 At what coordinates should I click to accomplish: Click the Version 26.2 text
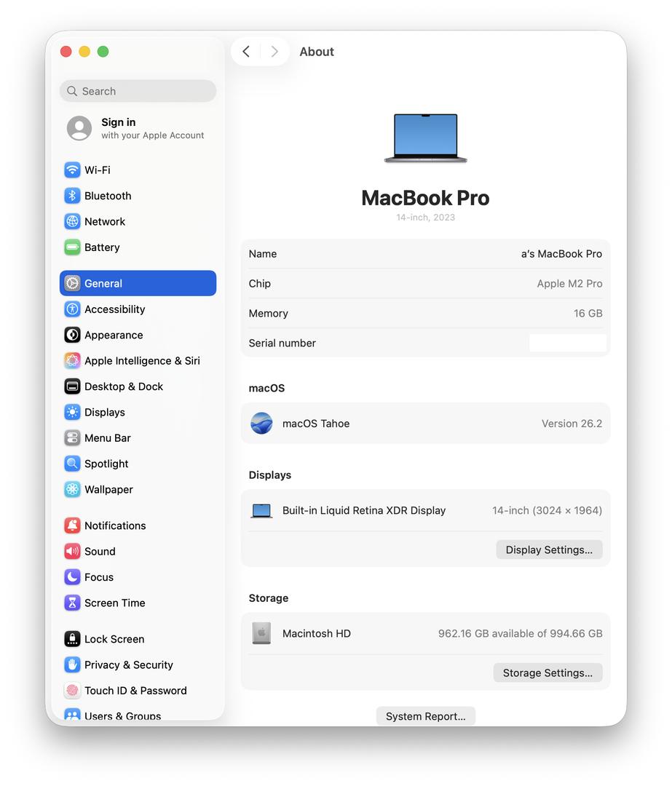[x=572, y=423]
